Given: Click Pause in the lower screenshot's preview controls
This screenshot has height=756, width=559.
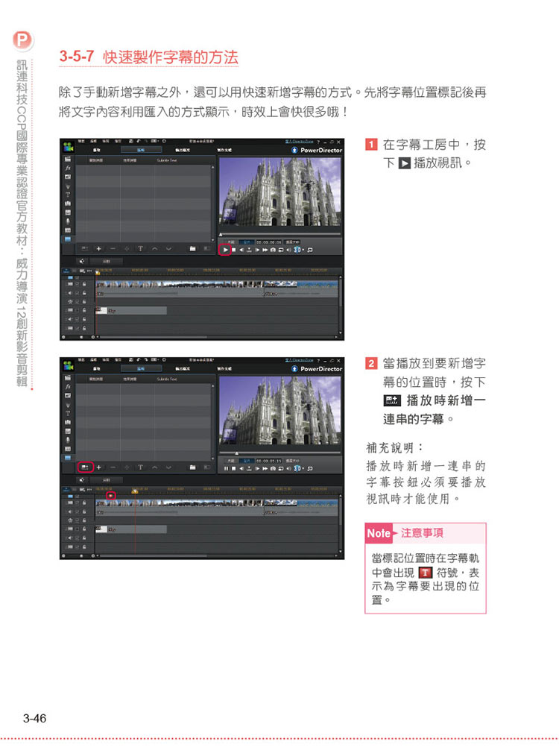Looking at the screenshot, I should [x=224, y=468].
